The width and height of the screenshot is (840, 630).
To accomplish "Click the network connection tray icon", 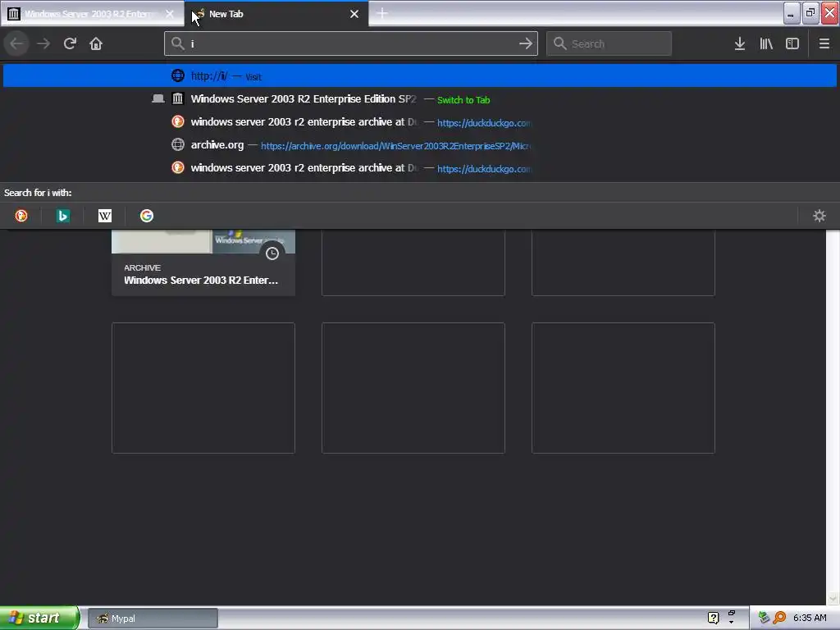I will click(764, 618).
